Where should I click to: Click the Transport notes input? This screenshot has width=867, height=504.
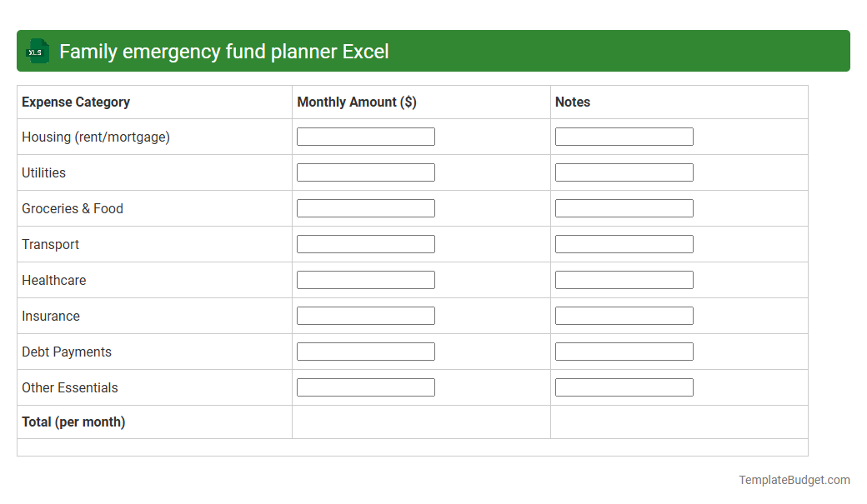624,243
